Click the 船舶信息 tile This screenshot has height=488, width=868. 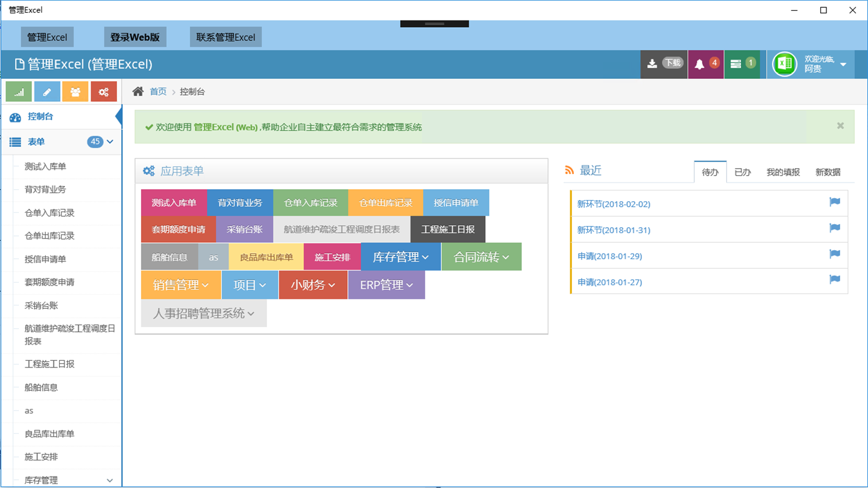pyautogui.click(x=169, y=257)
